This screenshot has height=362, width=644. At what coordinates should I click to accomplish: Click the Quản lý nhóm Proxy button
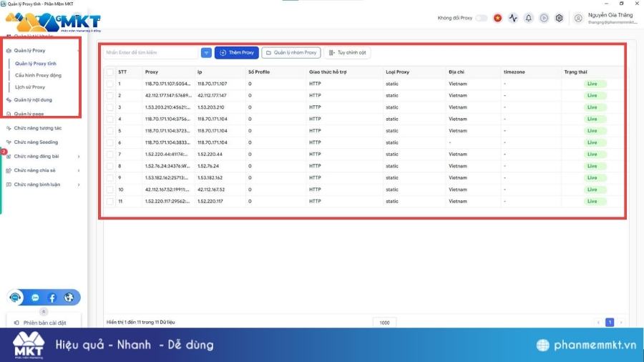[x=291, y=52]
